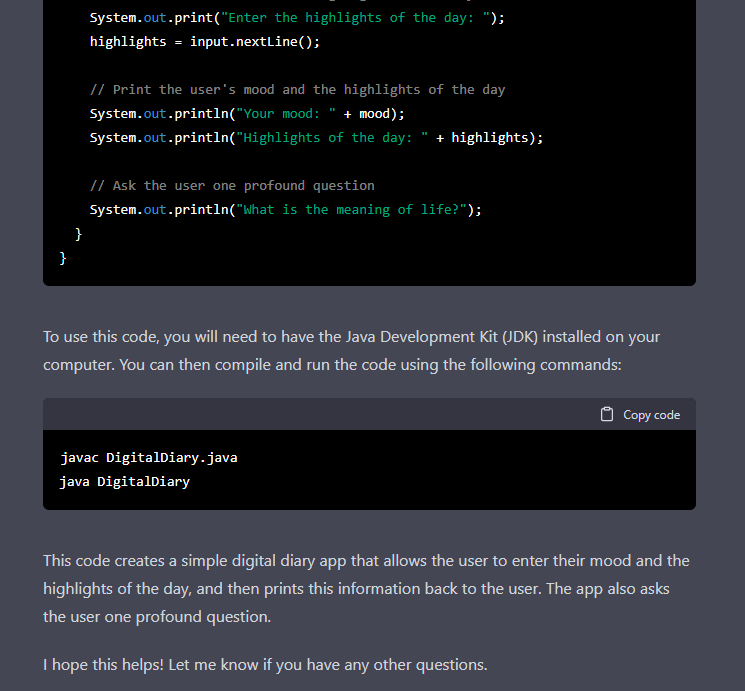The width and height of the screenshot is (745, 691).
Task: Click the paragraph starting 'This code creates a simple'
Action: tap(366, 588)
